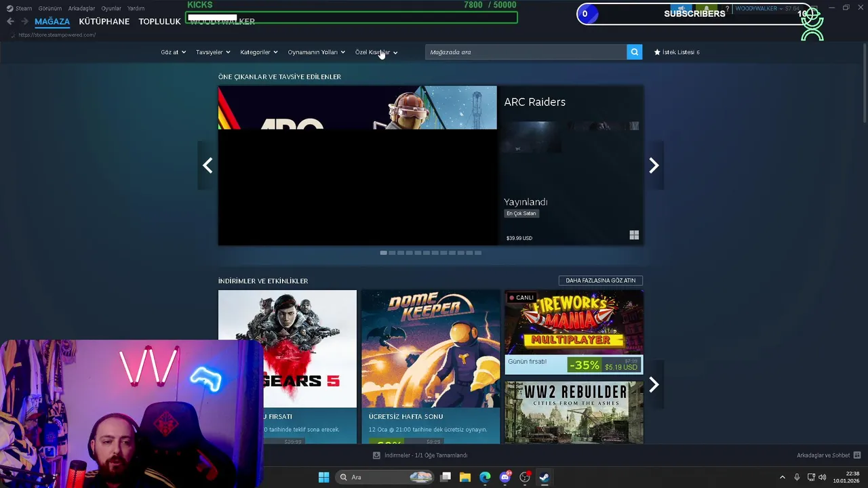Open the Windows Start menu

[x=323, y=477]
